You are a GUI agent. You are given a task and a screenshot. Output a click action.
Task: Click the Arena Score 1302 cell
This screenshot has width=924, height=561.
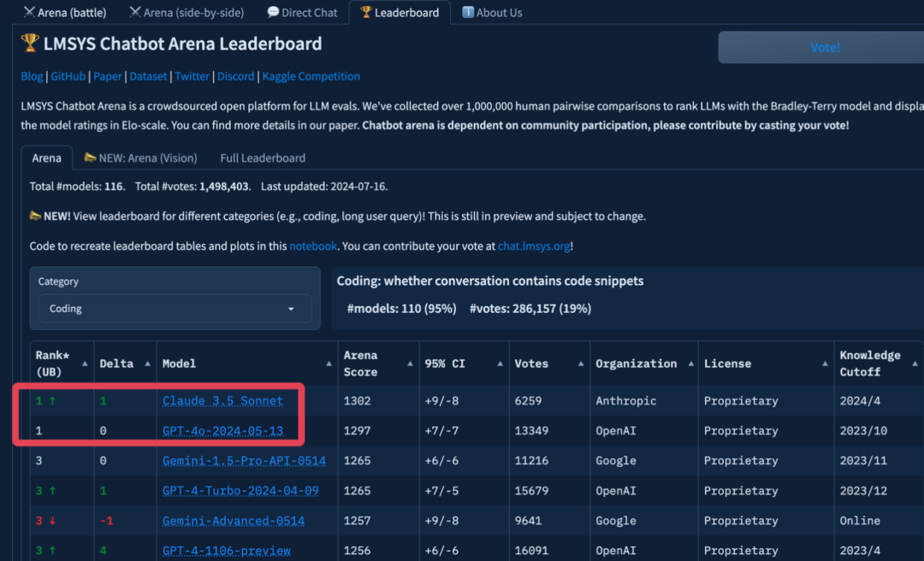(x=357, y=401)
